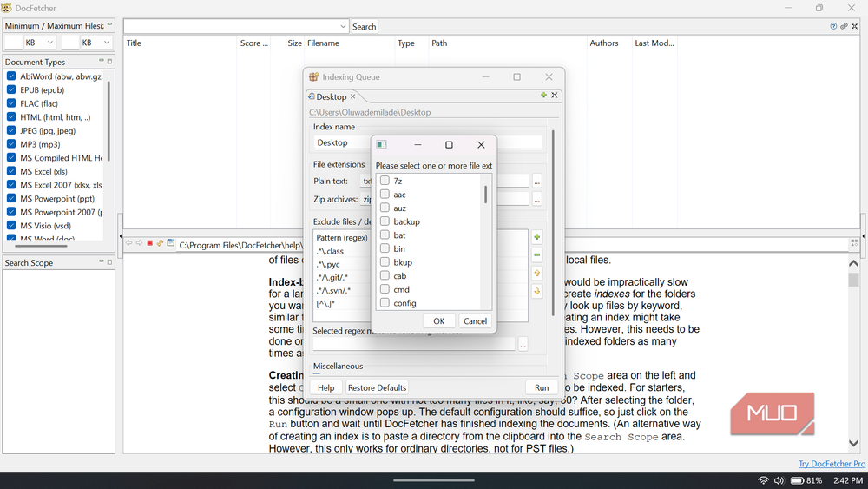Viewport: 868px width, 489px height.
Task: Click the left sash collapse arrow by the preview toolbar
Action: [x=120, y=236]
